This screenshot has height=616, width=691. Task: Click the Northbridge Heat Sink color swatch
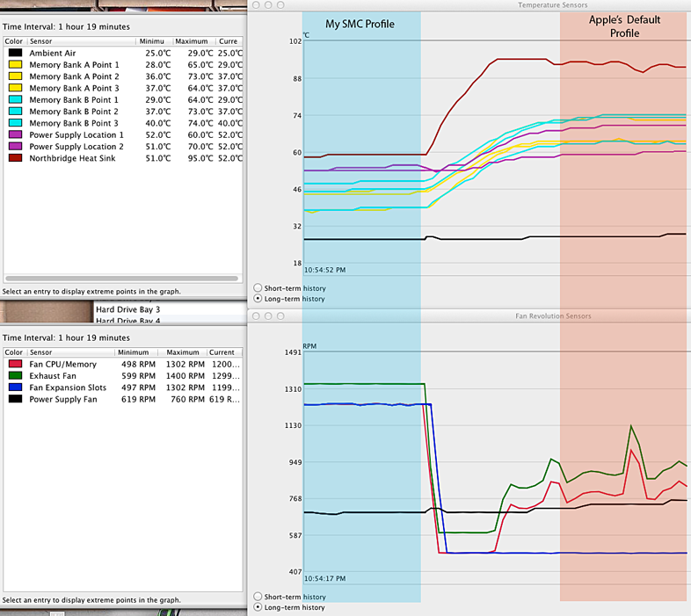click(x=16, y=158)
